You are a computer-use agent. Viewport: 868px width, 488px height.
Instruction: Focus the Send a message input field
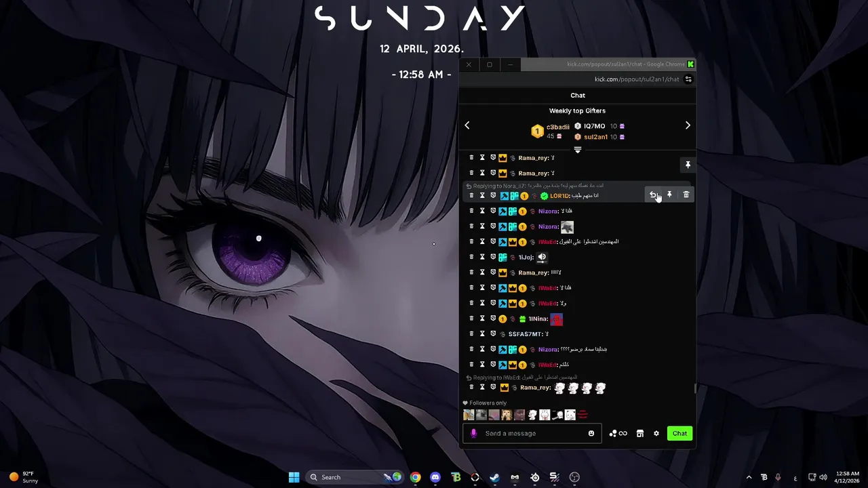click(532, 433)
